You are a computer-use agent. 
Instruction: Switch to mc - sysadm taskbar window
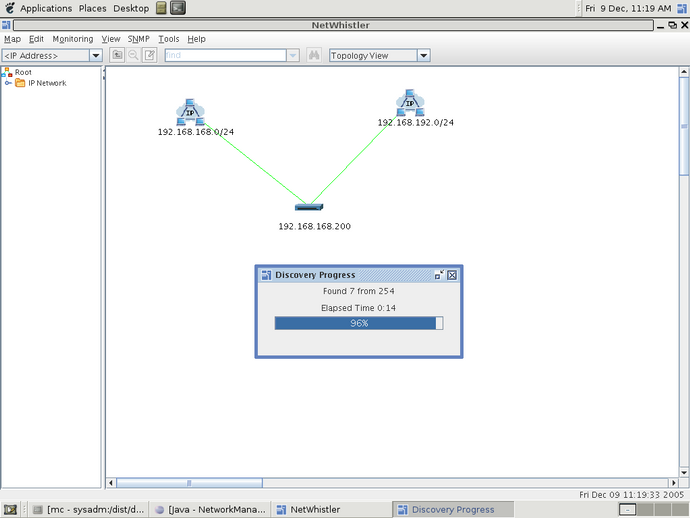(88, 510)
